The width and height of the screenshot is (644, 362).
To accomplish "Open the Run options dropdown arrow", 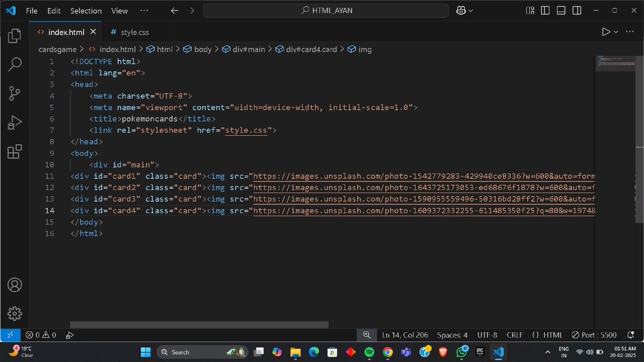I will tap(616, 32).
